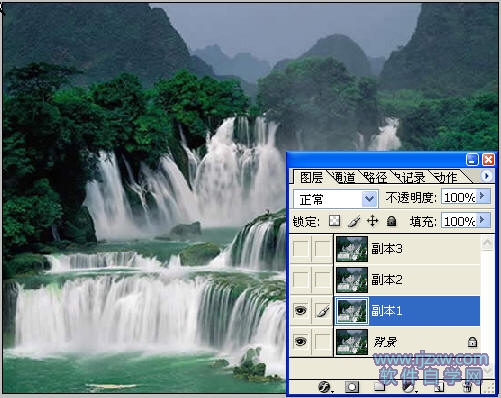The height and width of the screenshot is (398, 501).
Task: Show the 副本2 layer via its visibility box
Action: pyautogui.click(x=300, y=279)
